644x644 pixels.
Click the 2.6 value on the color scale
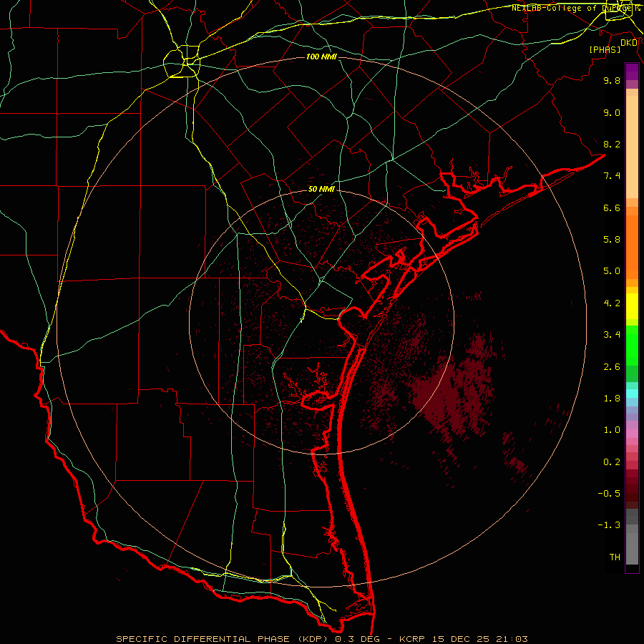click(612, 367)
